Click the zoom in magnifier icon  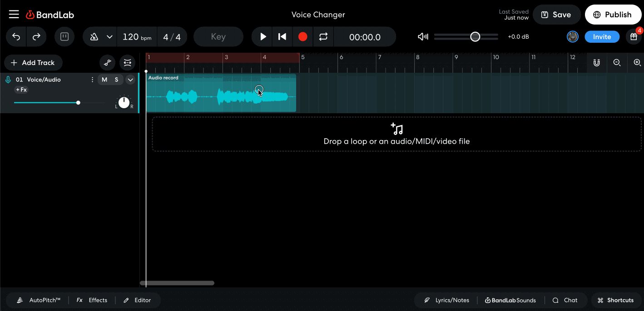[x=637, y=63]
